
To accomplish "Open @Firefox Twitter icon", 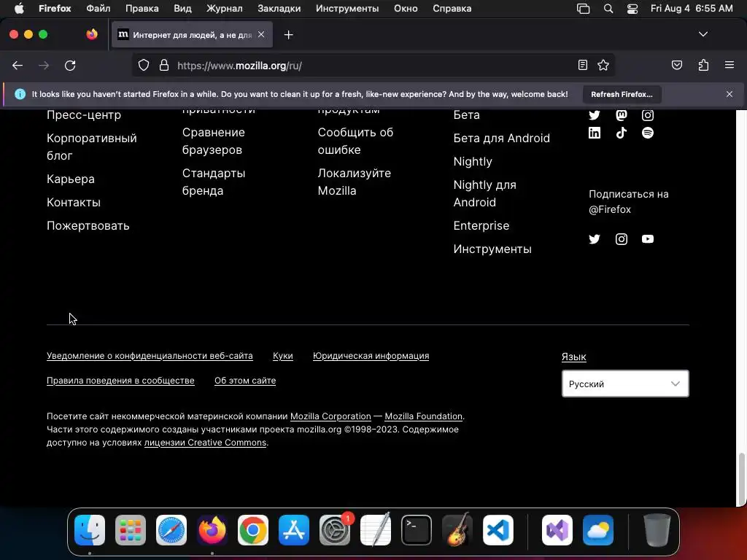I will 595,239.
